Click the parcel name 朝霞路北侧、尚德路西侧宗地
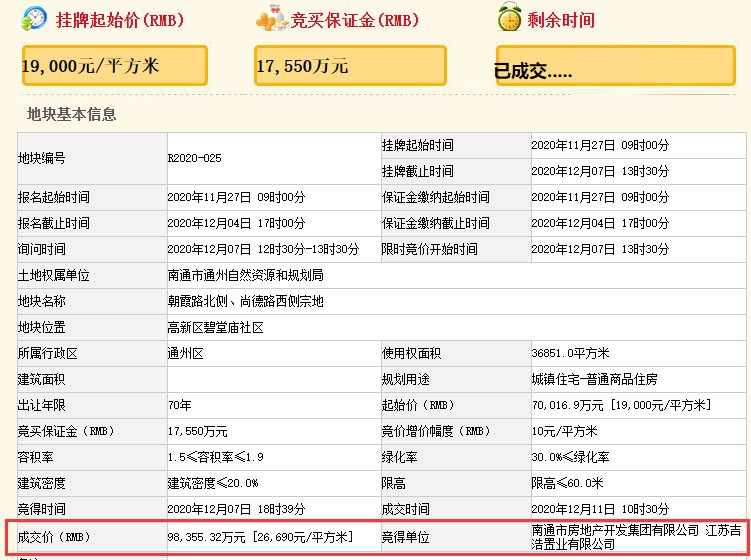The height and width of the screenshot is (560, 751). pos(246,301)
